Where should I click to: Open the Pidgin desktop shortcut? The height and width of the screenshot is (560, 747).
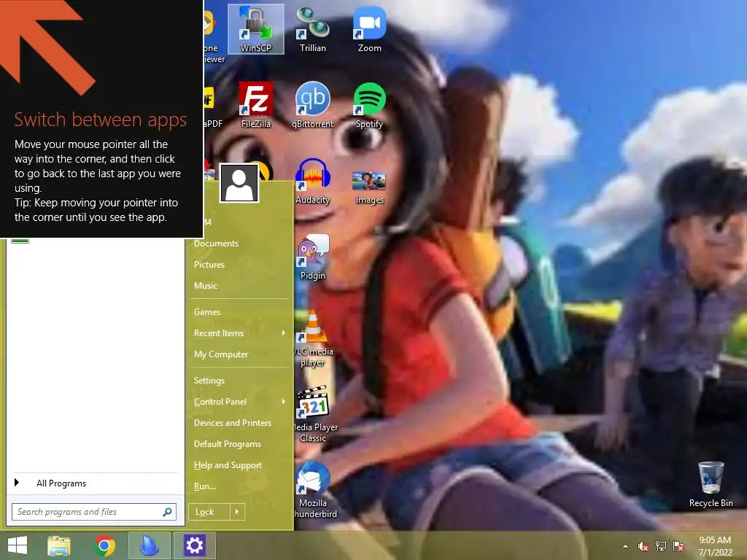click(312, 257)
